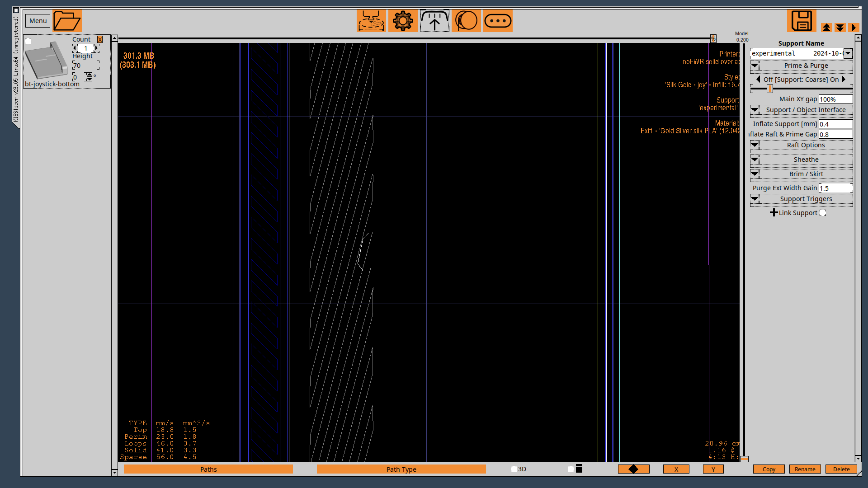The height and width of the screenshot is (488, 868).
Task: Click the support density slider handle
Action: point(769,89)
